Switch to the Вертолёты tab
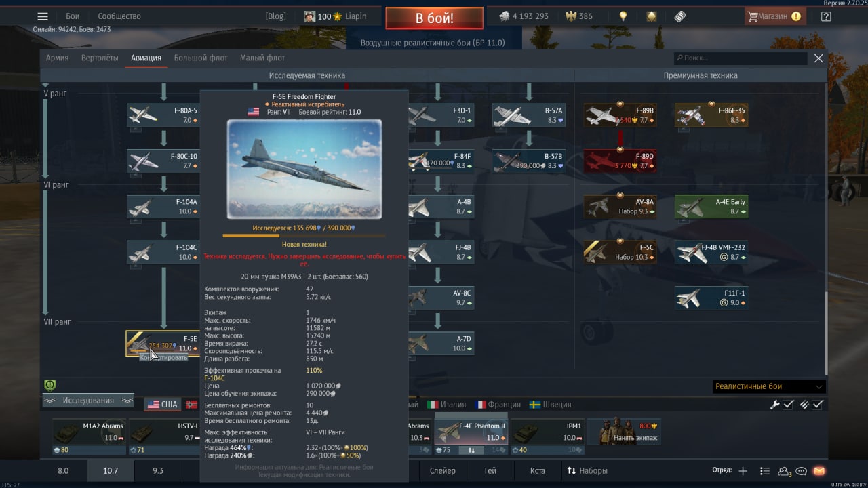 click(x=100, y=58)
